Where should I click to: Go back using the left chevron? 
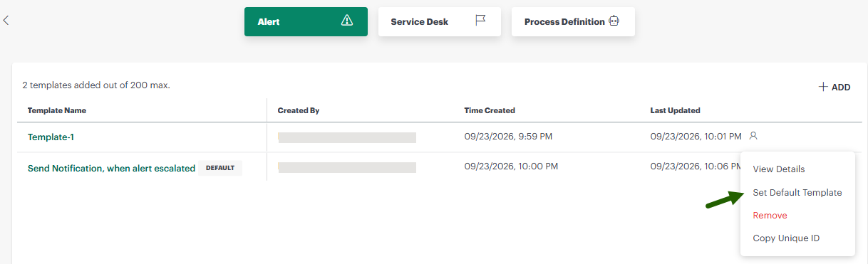point(6,21)
